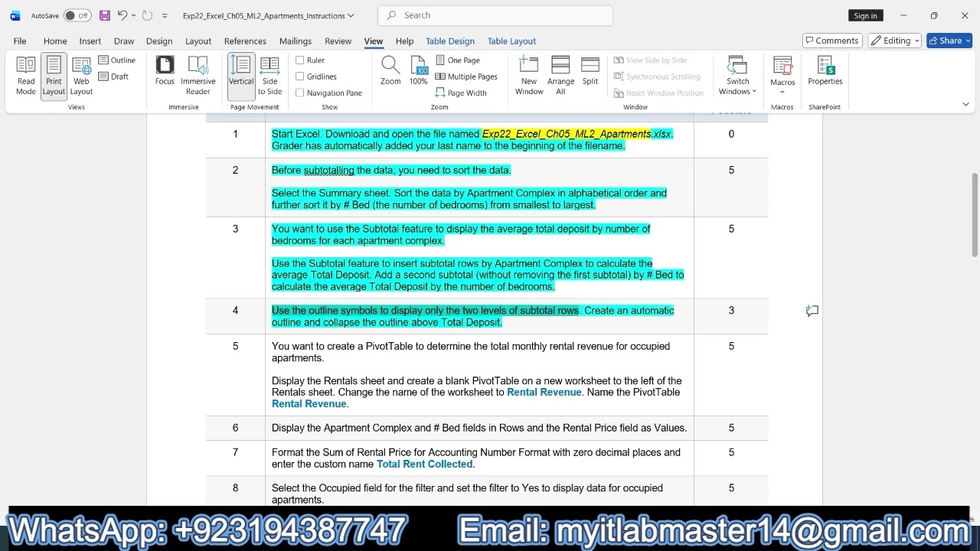Image resolution: width=980 pixels, height=551 pixels.
Task: Open the Layout tab
Action: (198, 41)
